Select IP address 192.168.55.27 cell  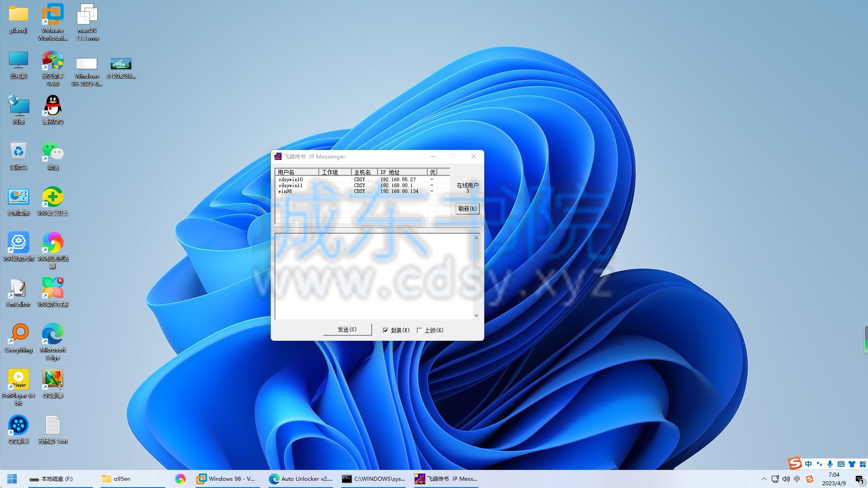(x=398, y=179)
